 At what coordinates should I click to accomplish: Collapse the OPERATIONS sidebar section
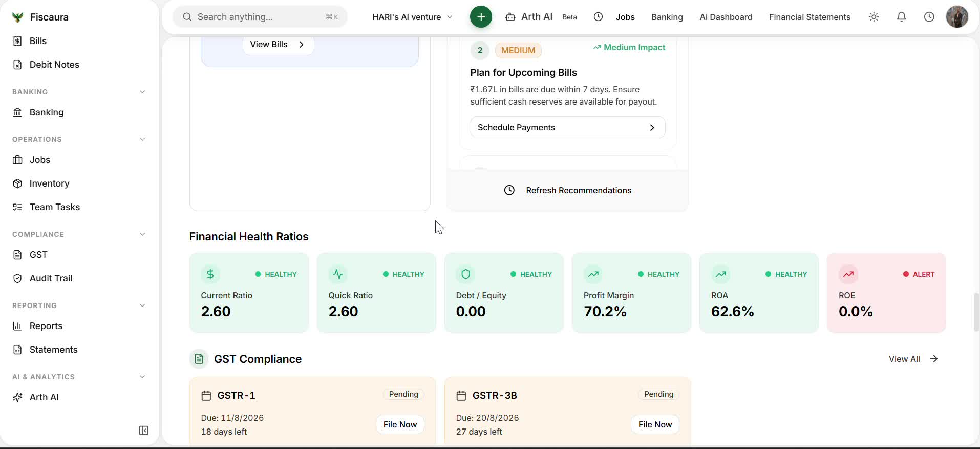tap(142, 139)
